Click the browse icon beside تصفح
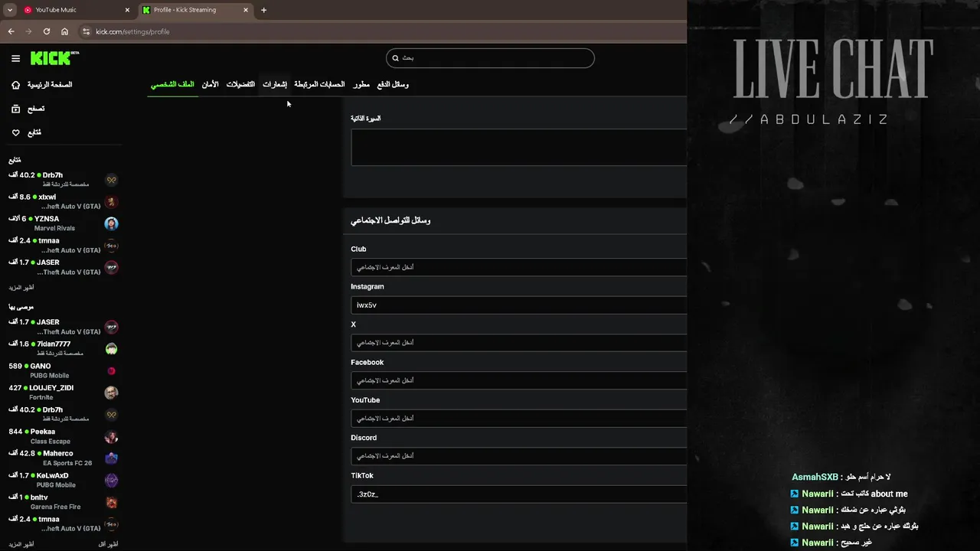 15,109
